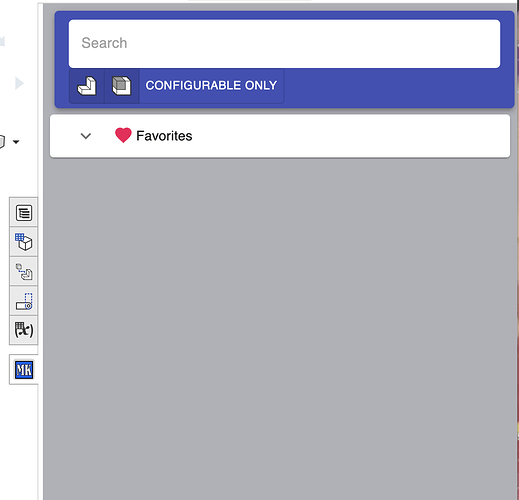
Task: Click the blank right side of the Favorites row
Action: [x=350, y=136]
